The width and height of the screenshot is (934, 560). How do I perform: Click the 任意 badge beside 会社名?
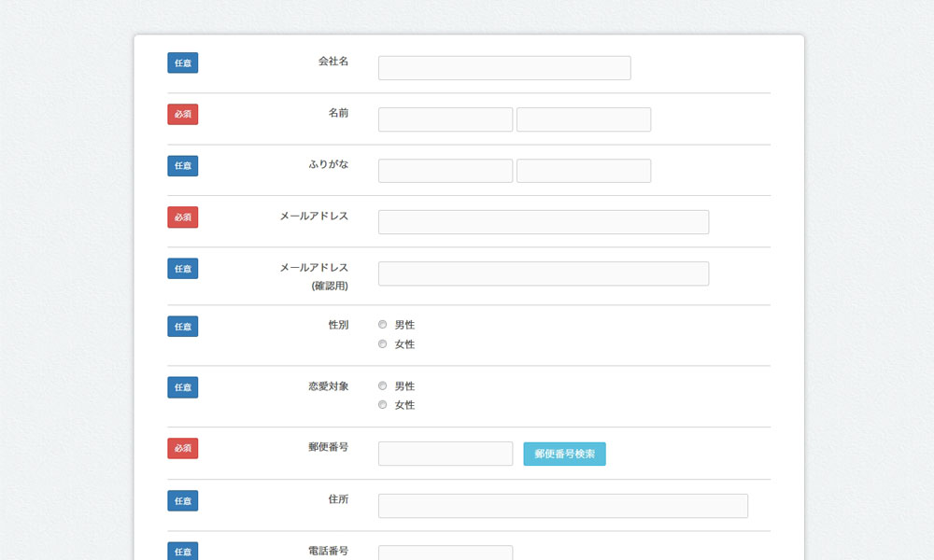click(x=183, y=63)
